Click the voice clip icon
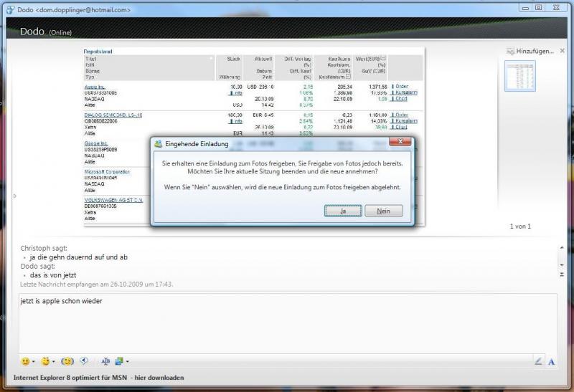This screenshot has height=392, width=574. pyautogui.click(x=84, y=361)
